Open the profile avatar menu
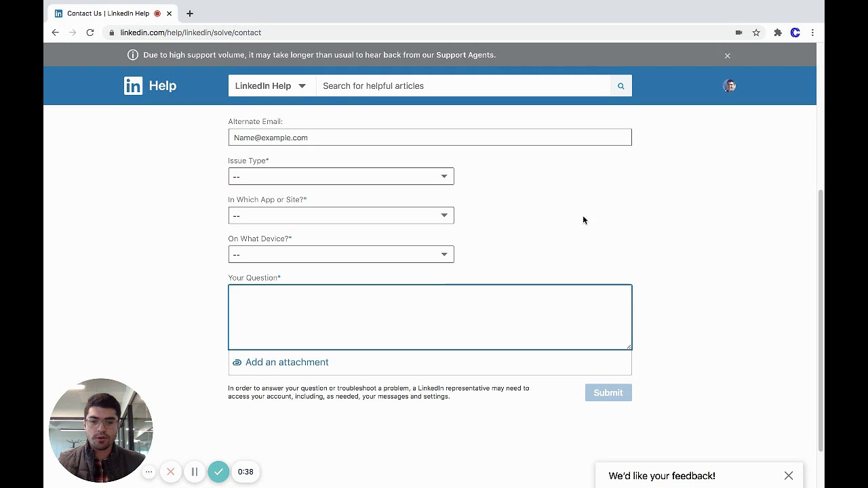The width and height of the screenshot is (868, 488). click(730, 85)
